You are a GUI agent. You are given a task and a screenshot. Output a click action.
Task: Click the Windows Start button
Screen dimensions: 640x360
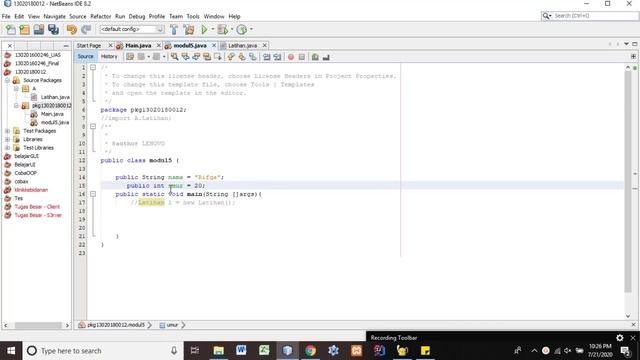point(11,351)
